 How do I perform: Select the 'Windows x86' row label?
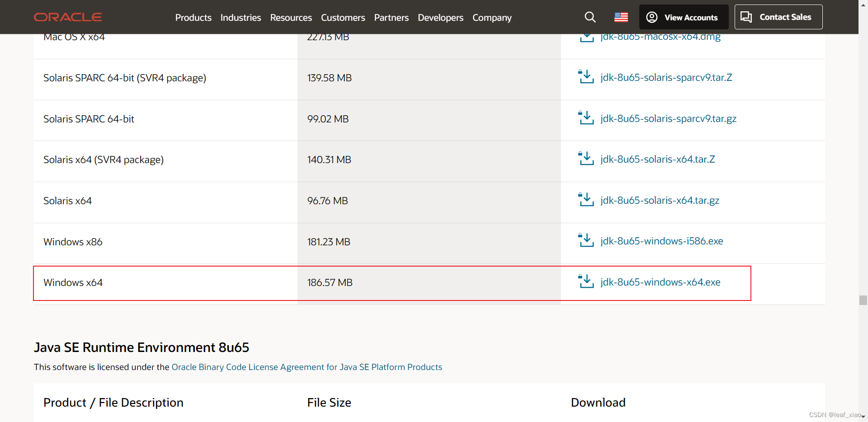click(73, 242)
